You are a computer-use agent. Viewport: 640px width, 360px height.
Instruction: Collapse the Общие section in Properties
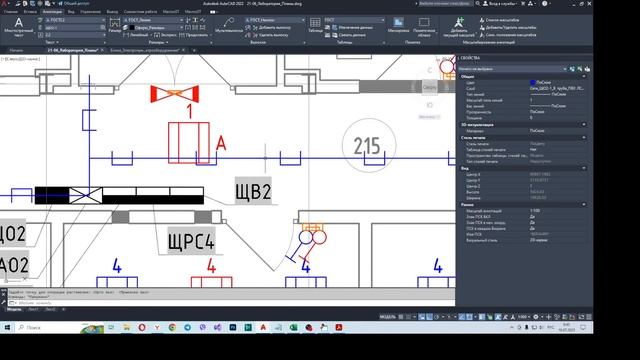point(584,76)
